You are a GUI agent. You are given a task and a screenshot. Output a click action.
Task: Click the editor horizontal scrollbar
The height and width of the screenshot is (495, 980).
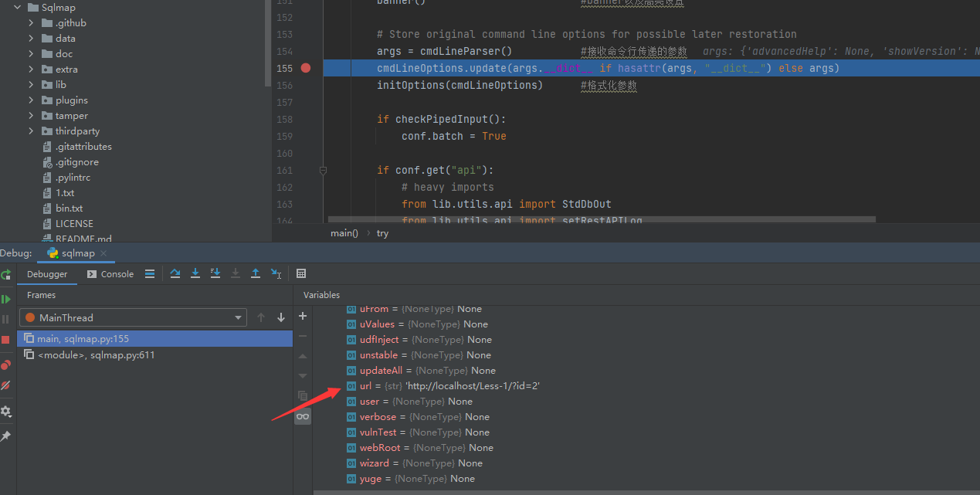(602, 219)
